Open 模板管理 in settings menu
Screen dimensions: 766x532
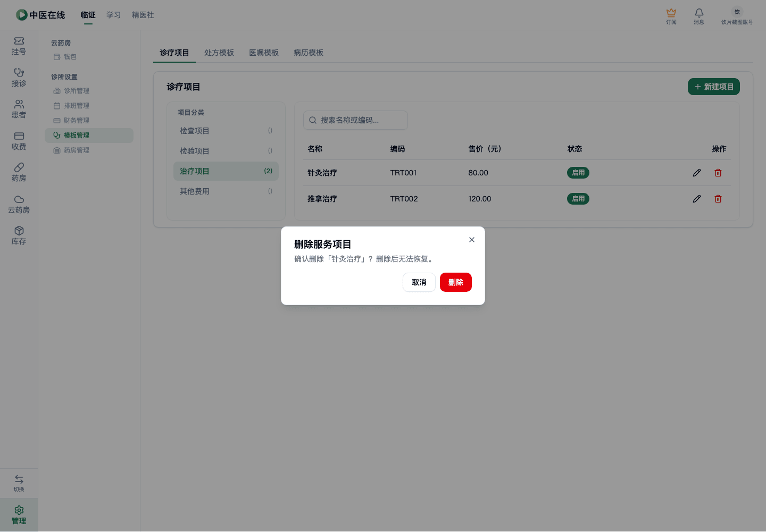click(x=89, y=136)
